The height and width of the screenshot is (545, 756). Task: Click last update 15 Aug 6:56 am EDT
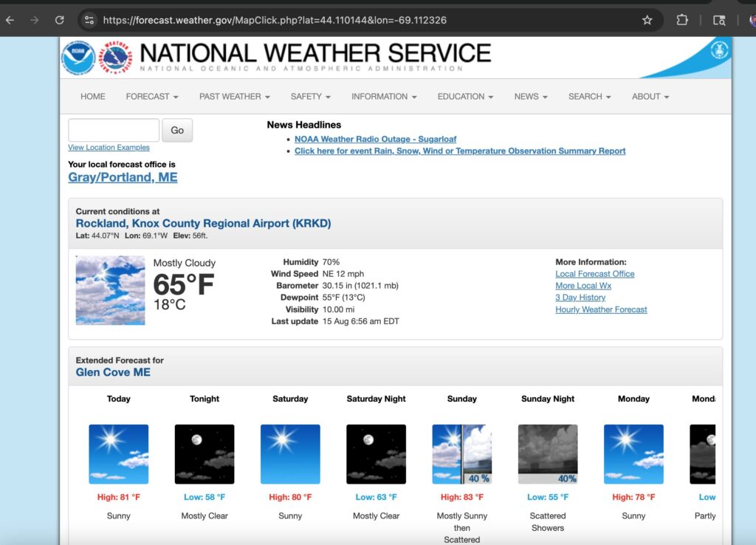point(360,321)
